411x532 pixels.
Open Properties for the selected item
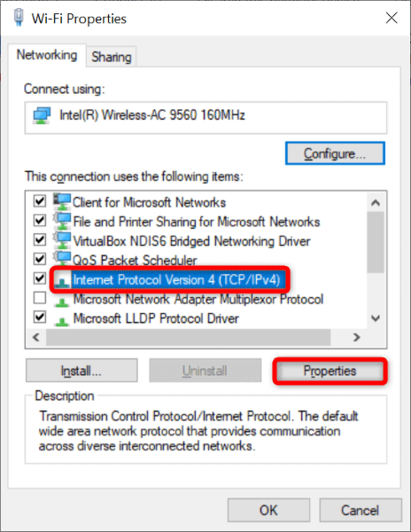point(330,371)
